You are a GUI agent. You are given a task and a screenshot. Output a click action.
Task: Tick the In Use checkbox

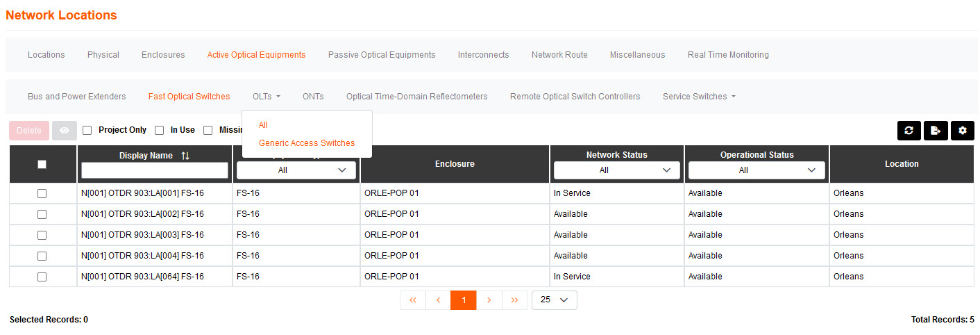click(159, 130)
